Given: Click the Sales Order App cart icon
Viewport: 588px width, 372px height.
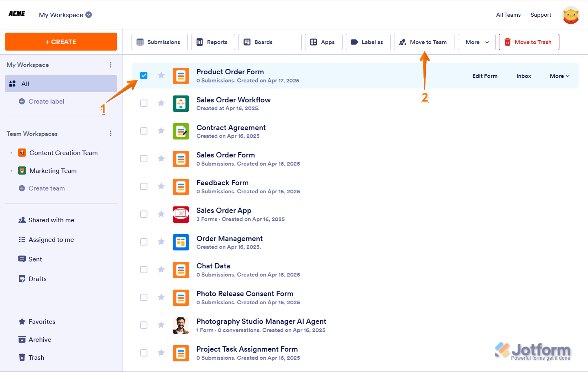Looking at the screenshot, I should click(180, 214).
